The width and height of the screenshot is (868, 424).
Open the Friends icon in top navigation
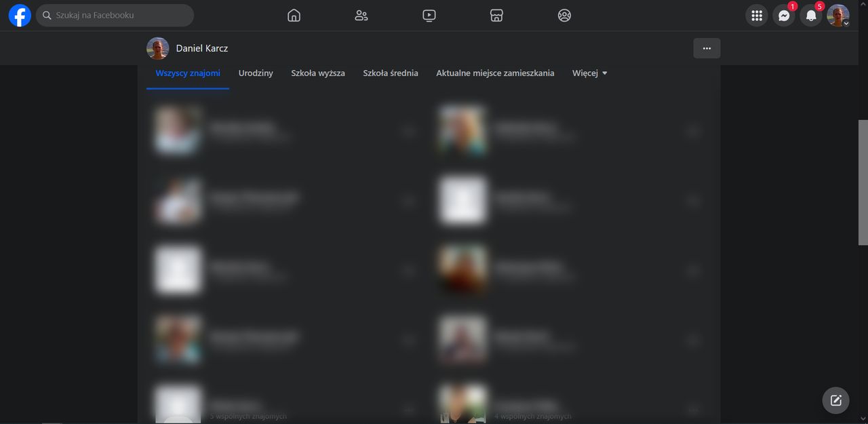pos(361,16)
